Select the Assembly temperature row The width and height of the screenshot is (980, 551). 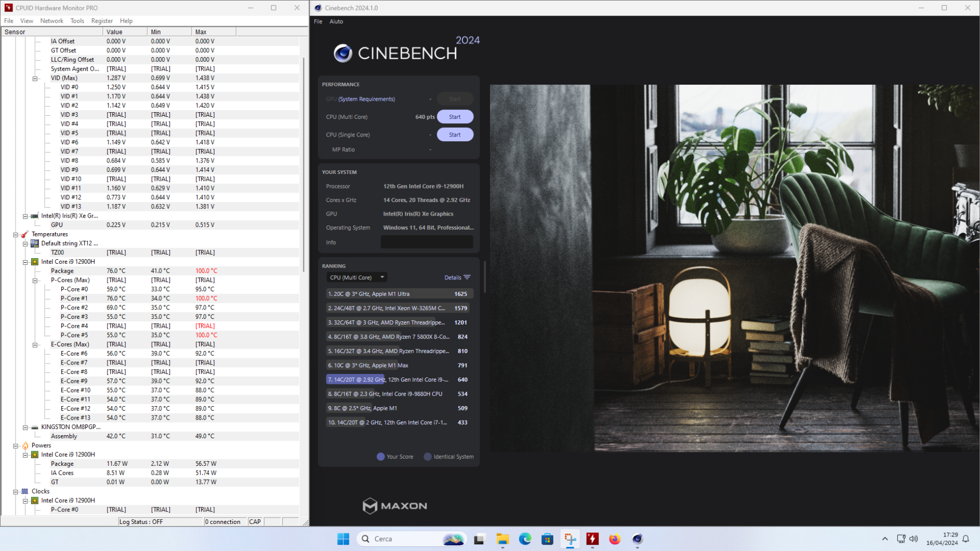pyautogui.click(x=151, y=436)
